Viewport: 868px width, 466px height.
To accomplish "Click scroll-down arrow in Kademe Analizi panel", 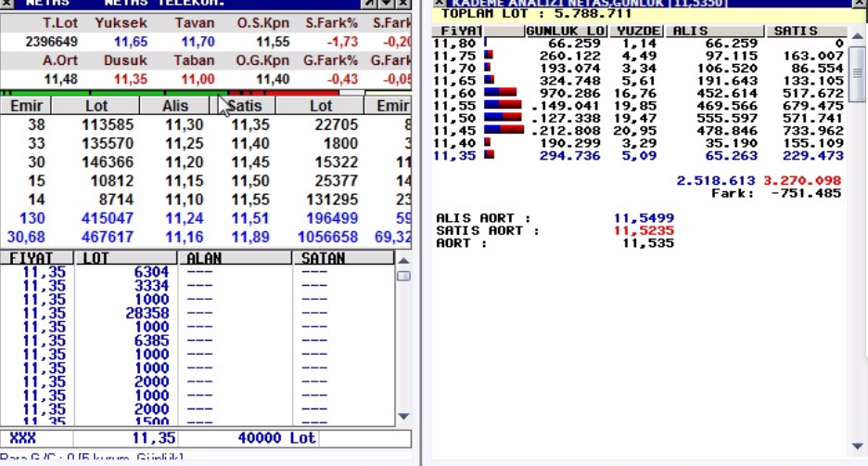I will click(858, 447).
